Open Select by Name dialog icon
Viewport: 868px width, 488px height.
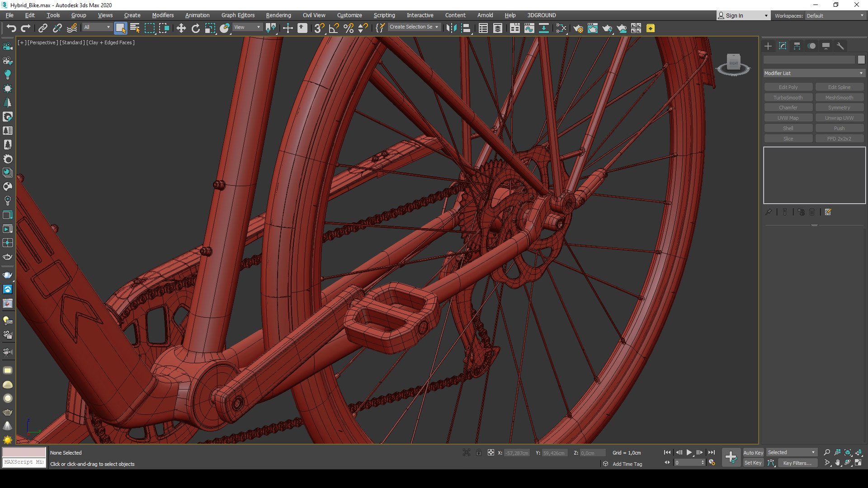[x=135, y=28]
